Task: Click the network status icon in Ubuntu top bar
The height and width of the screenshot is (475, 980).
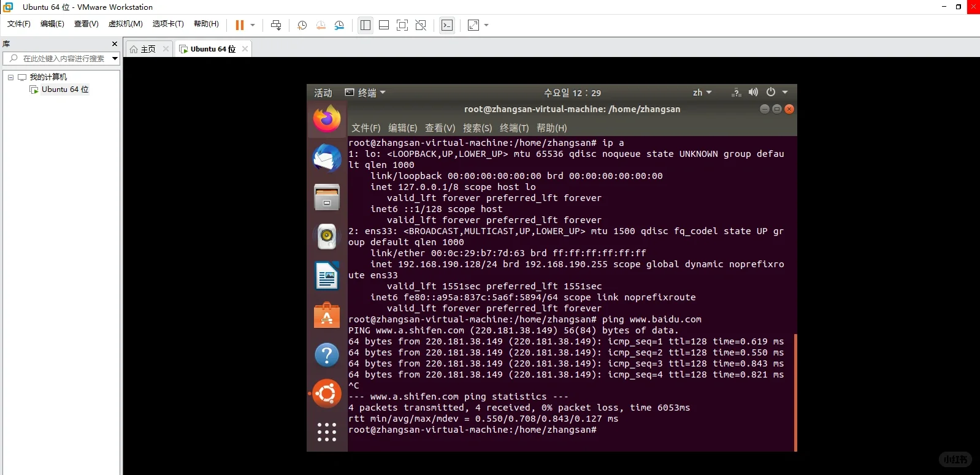Action: (x=737, y=93)
